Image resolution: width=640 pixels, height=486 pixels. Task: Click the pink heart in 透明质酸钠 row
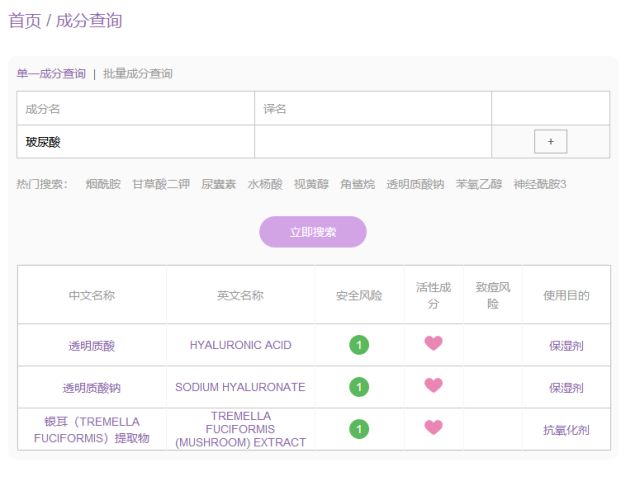tap(433, 385)
